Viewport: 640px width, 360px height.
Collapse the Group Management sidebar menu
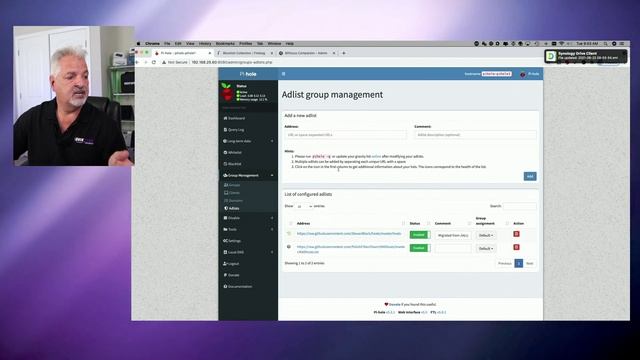248,176
